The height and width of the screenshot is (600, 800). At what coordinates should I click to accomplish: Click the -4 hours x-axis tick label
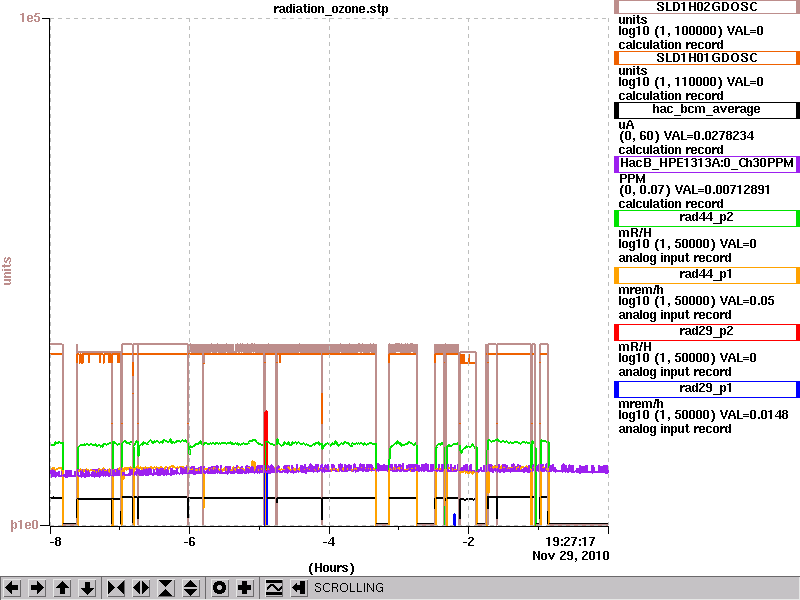329,542
